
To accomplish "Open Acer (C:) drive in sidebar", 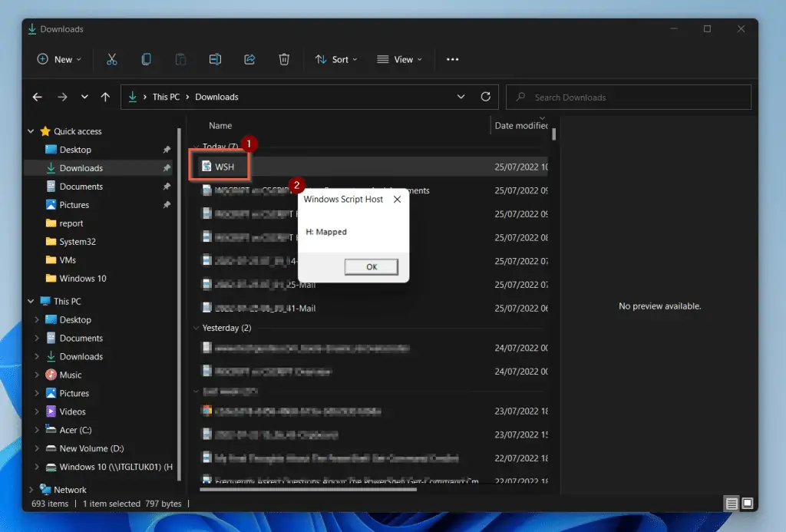I will tap(75, 430).
